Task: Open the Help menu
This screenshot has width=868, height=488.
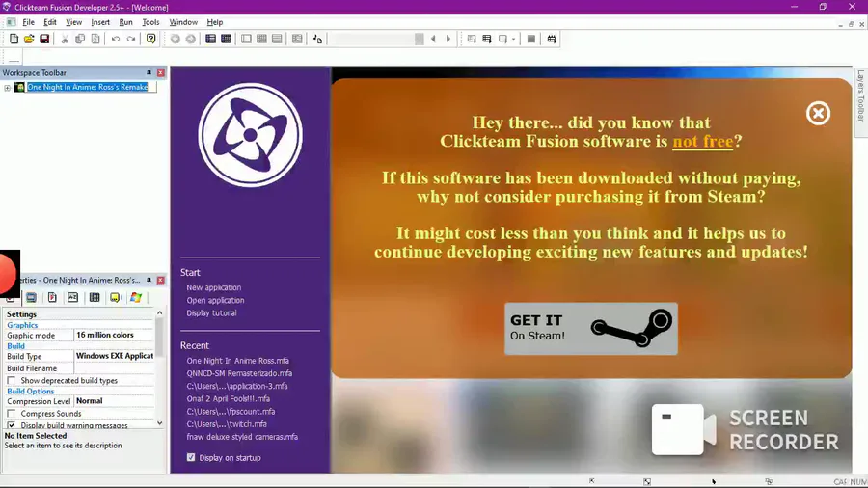Action: coord(215,23)
